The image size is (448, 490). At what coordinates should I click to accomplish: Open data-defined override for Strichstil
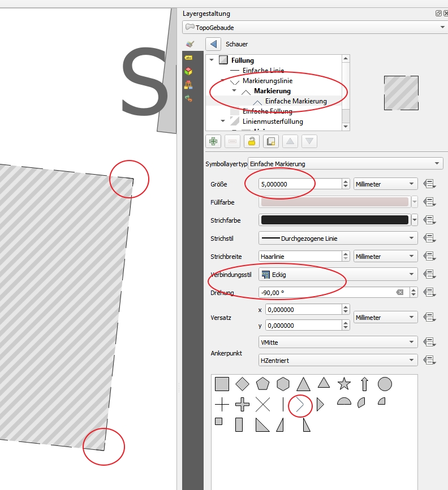(x=429, y=239)
